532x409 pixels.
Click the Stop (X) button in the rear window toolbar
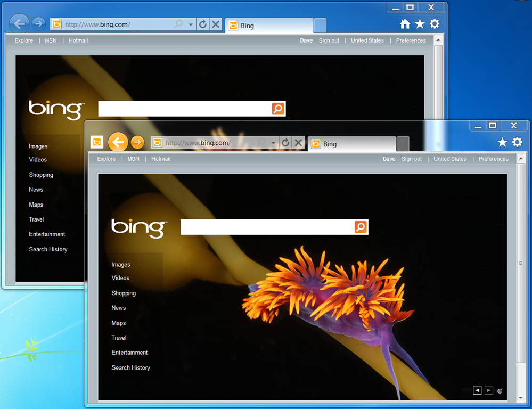216,24
